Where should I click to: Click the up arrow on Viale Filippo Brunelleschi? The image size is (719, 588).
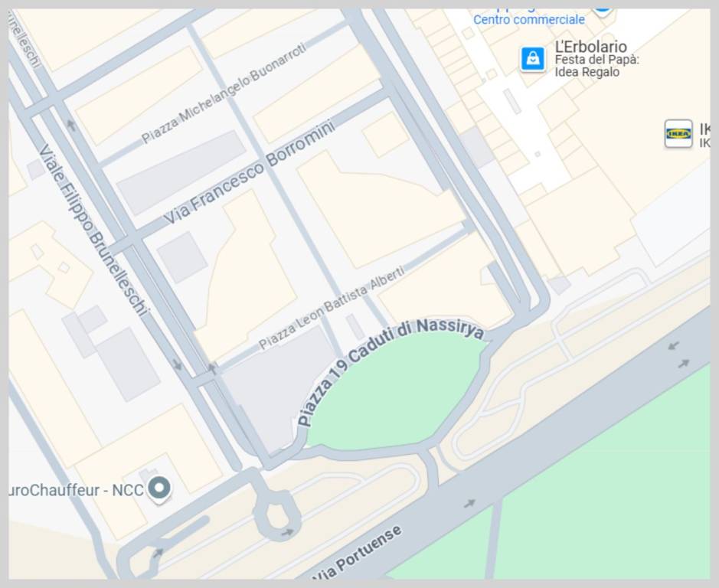[x=71, y=125]
